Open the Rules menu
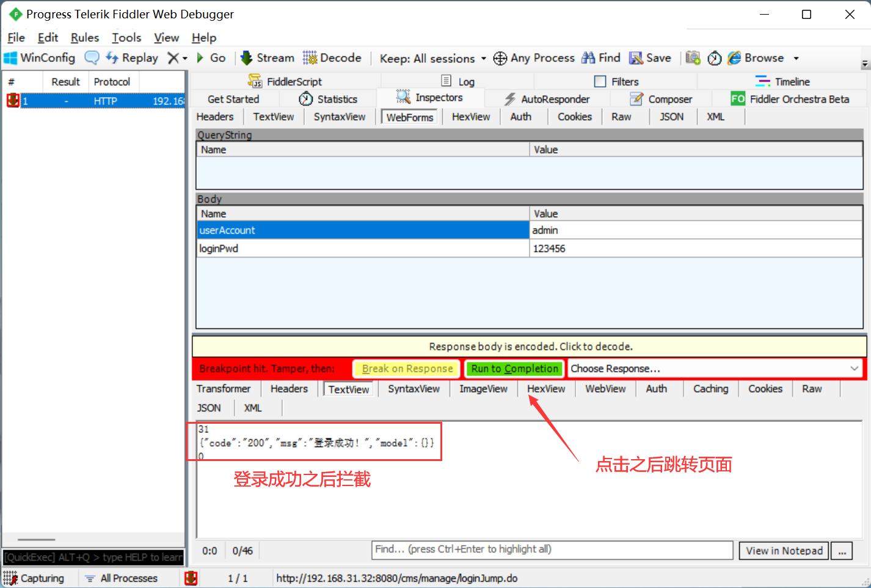The height and width of the screenshot is (588, 871). tap(85, 38)
